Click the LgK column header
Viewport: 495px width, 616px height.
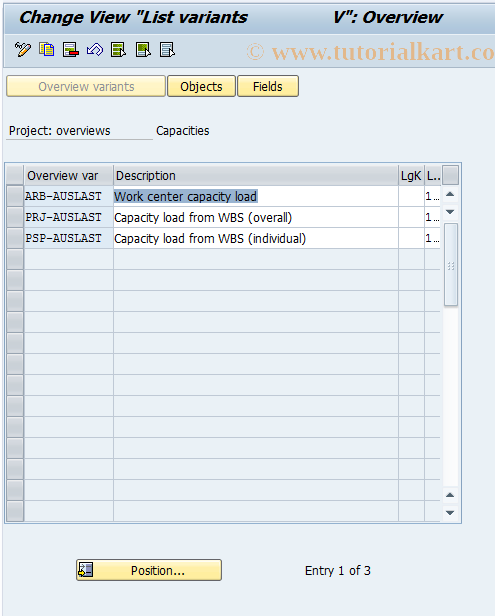411,175
